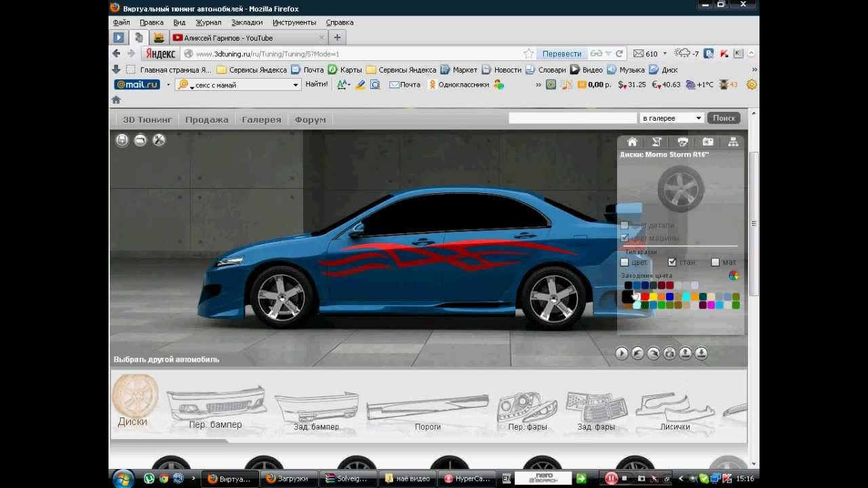Select the Зад. фары taillights category
The width and height of the screenshot is (868, 488).
point(596,411)
